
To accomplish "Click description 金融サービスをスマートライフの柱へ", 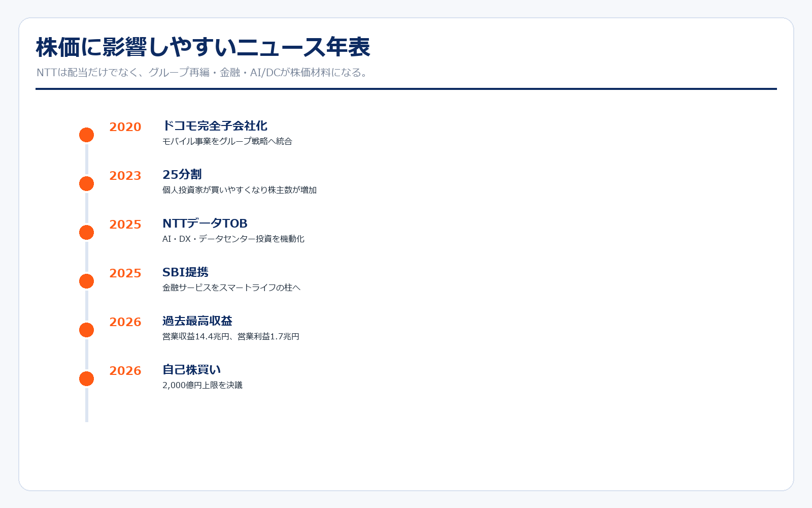I will click(231, 288).
